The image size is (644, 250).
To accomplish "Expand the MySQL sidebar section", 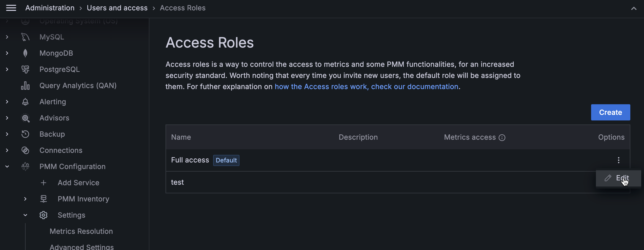I will pyautogui.click(x=7, y=37).
